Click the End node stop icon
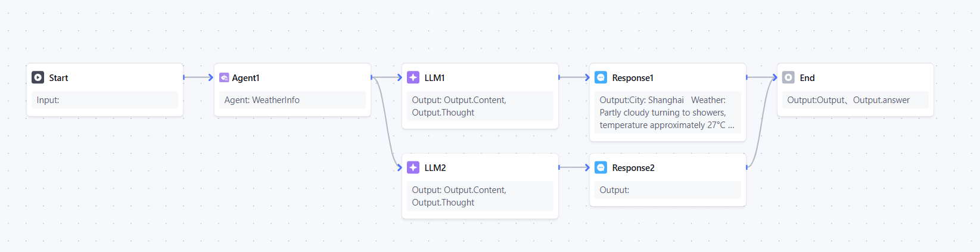The width and height of the screenshot is (980, 252). click(788, 77)
